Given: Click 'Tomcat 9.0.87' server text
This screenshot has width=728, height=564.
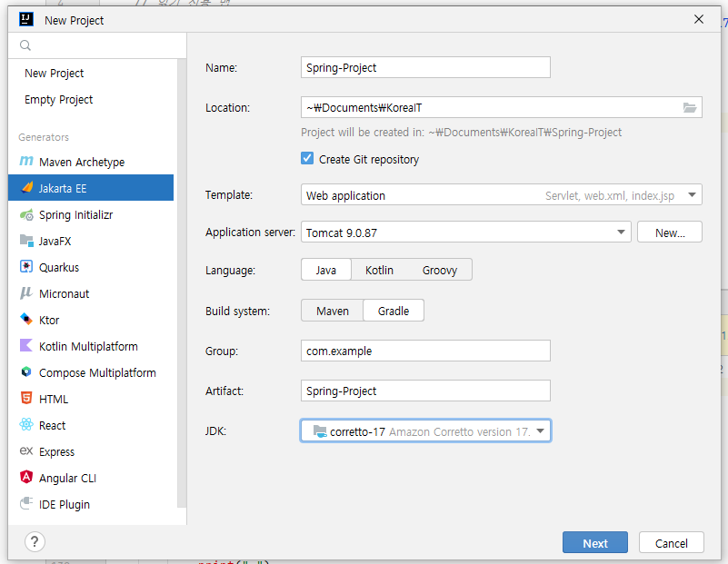Looking at the screenshot, I should (x=341, y=233).
